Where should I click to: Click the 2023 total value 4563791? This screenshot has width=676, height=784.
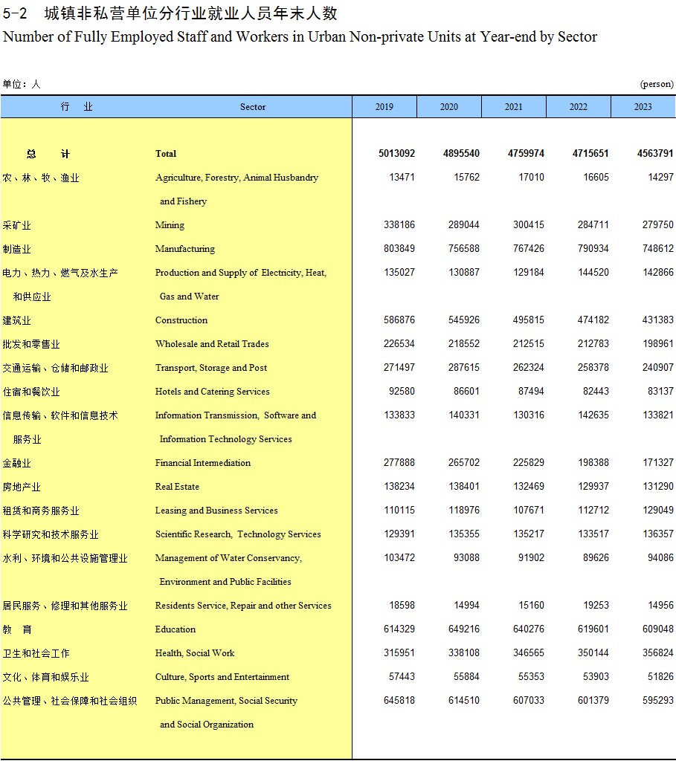655,153
